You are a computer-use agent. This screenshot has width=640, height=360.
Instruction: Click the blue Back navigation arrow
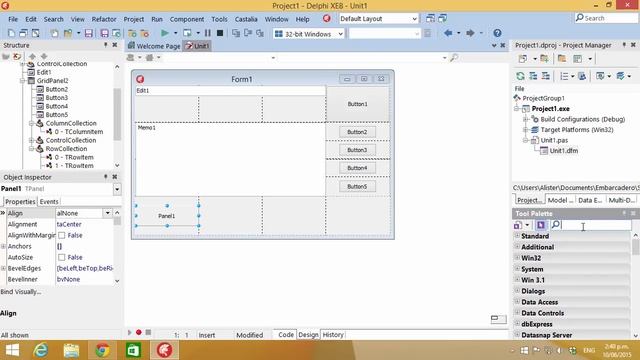[x=448, y=33]
